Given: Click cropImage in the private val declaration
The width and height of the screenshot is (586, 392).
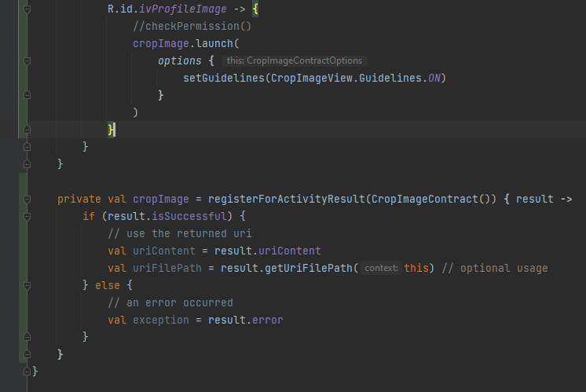Looking at the screenshot, I should tap(161, 200).
